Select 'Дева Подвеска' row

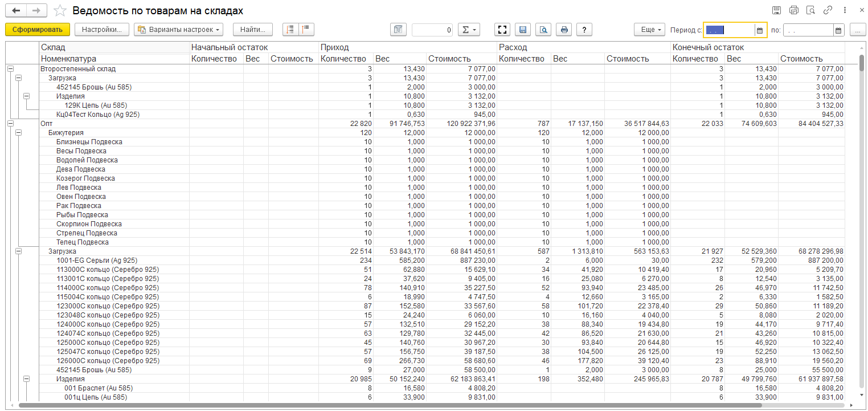click(442, 169)
